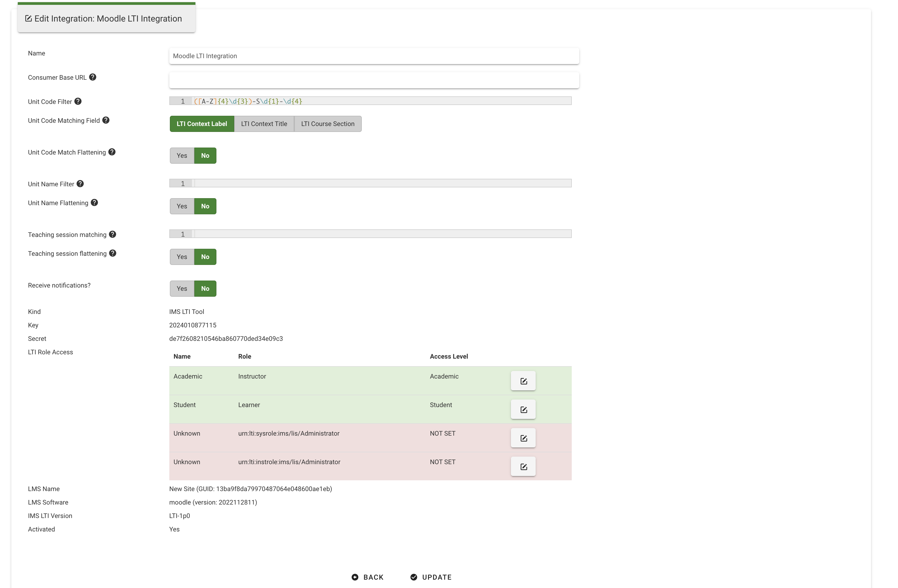
Task: Click into the Consumer Base URL field
Action: pos(374,80)
